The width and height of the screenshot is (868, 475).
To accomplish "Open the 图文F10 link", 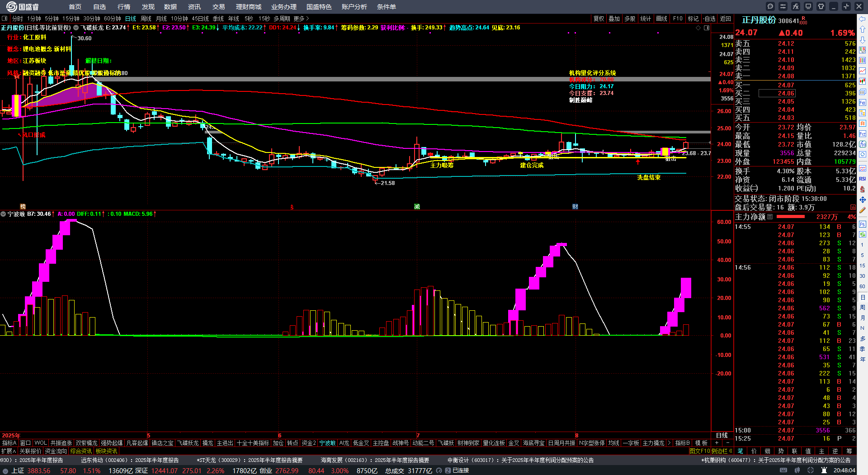I will tap(699, 451).
